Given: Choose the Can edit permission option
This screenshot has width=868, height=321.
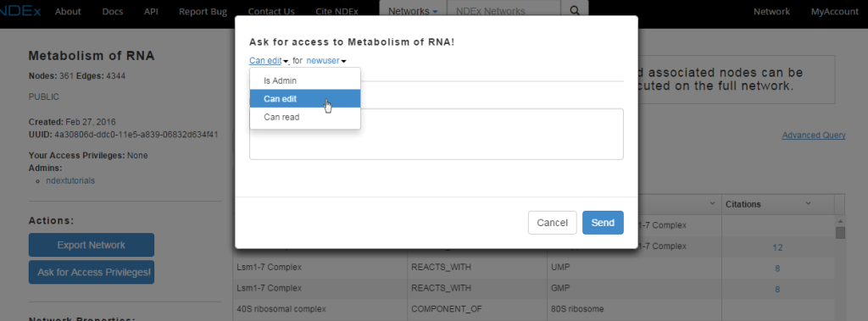Looking at the screenshot, I should pos(305,99).
